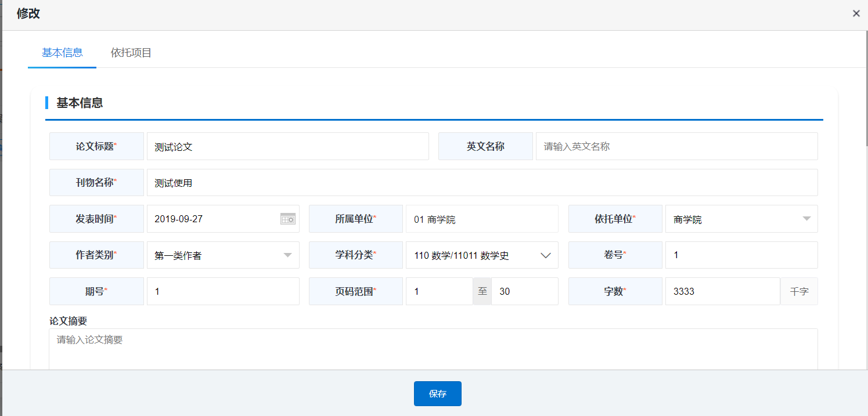Focus the 字数 input field

click(x=721, y=291)
